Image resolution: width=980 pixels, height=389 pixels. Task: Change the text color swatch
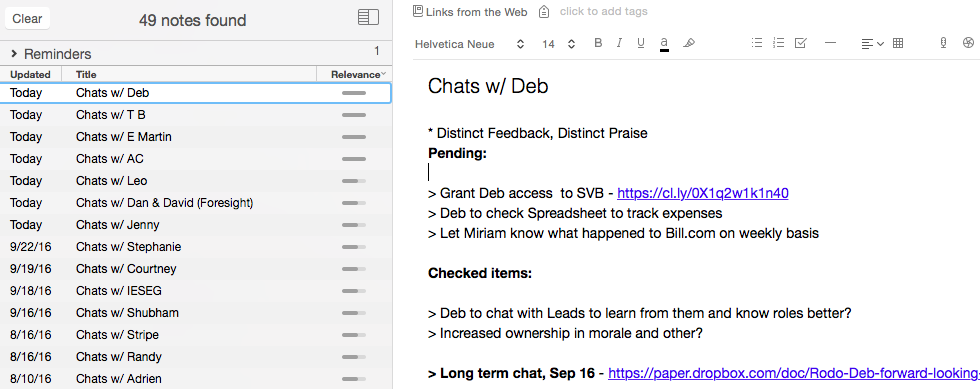[664, 44]
